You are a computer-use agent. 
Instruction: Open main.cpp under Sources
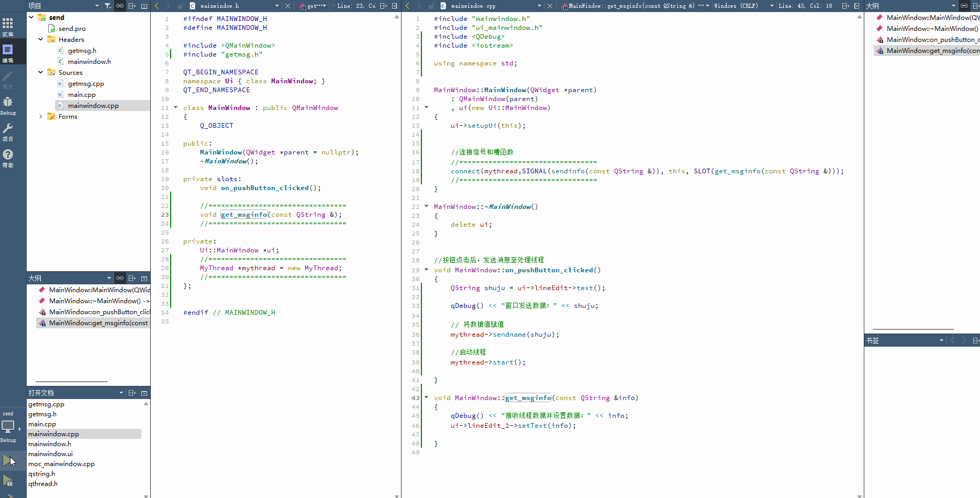click(x=82, y=94)
